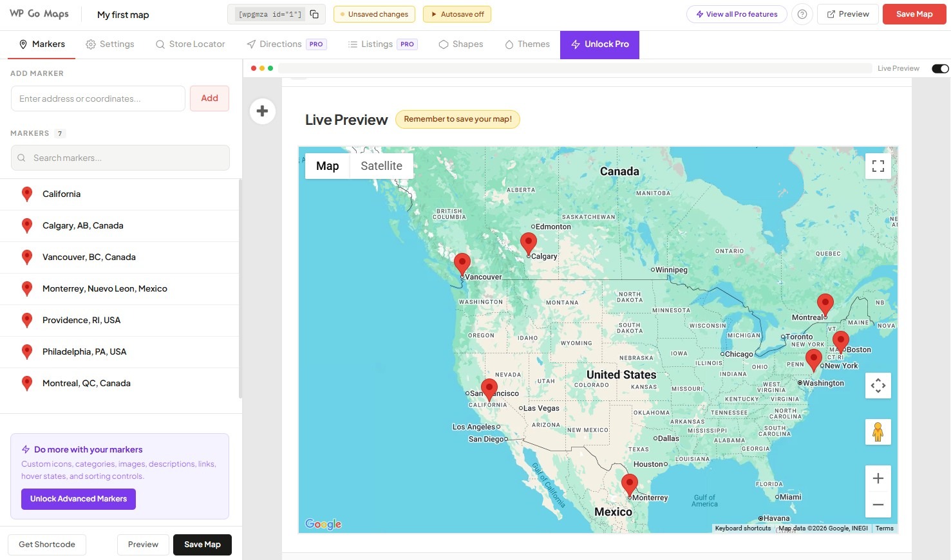Click the Unlock Pro tab
The width and height of the screenshot is (951, 560).
(x=599, y=44)
